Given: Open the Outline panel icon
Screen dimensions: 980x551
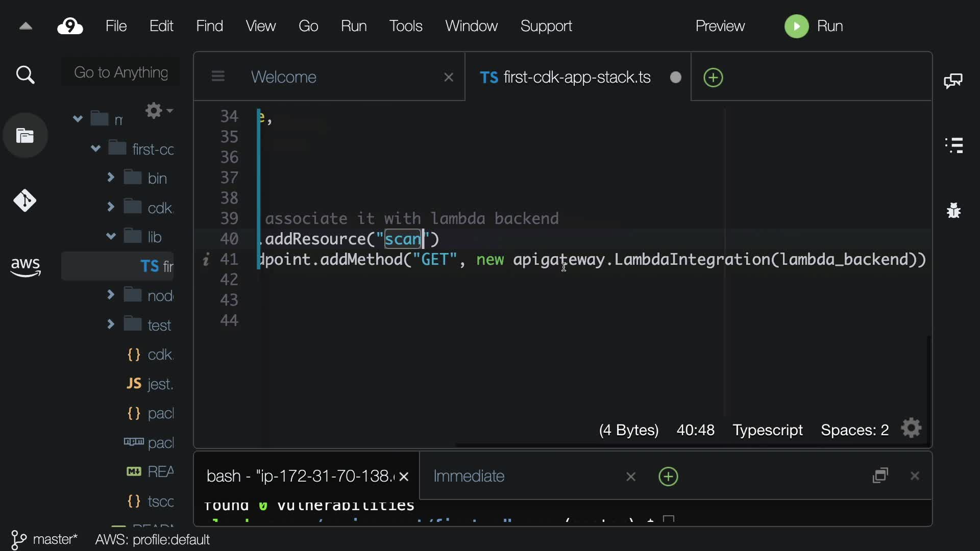Looking at the screenshot, I should tap(953, 145).
